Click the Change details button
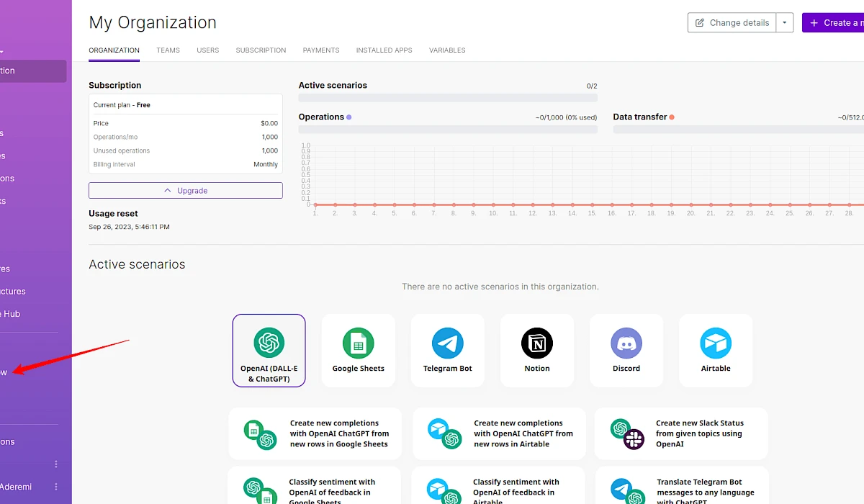864x504 pixels. click(x=732, y=22)
